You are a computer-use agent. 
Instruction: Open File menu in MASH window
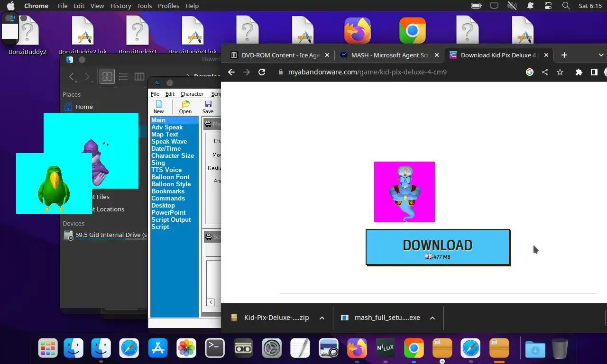155,94
